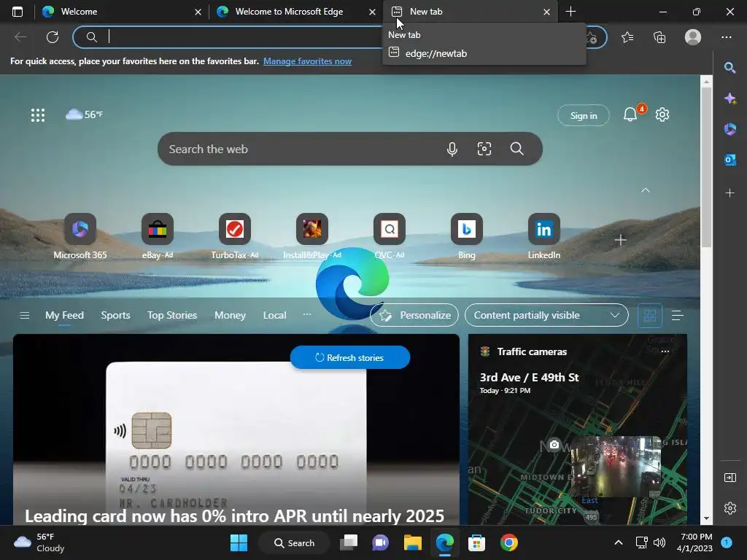Select the My Feed tab

pos(64,315)
